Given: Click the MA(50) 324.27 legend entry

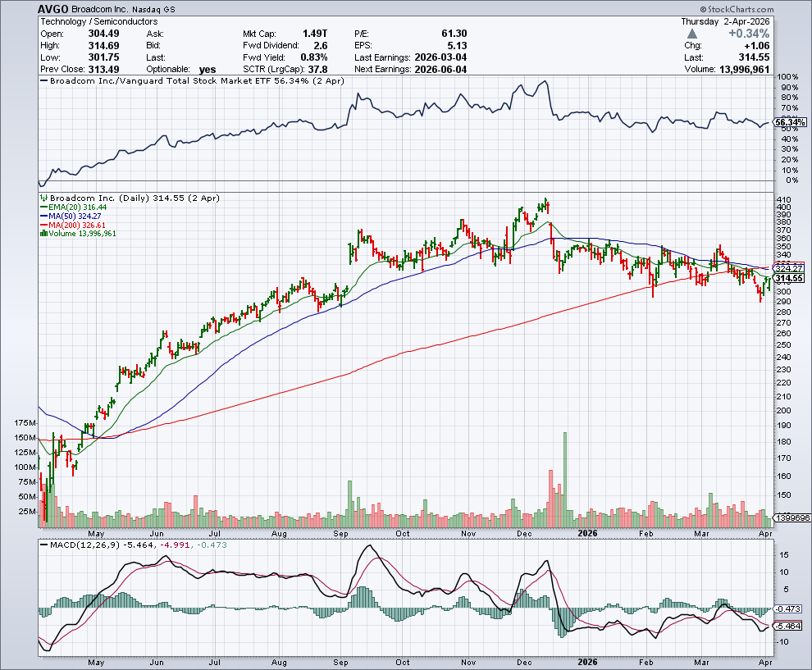Looking at the screenshot, I should click(71, 216).
